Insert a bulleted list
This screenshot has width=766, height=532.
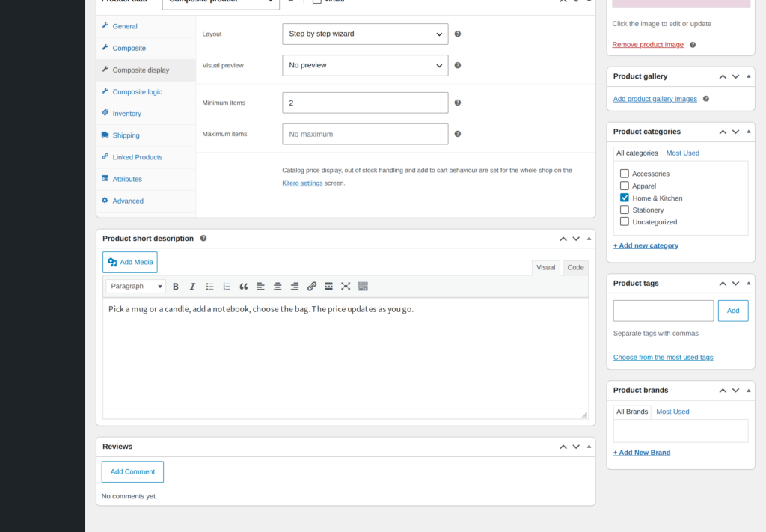coord(209,287)
